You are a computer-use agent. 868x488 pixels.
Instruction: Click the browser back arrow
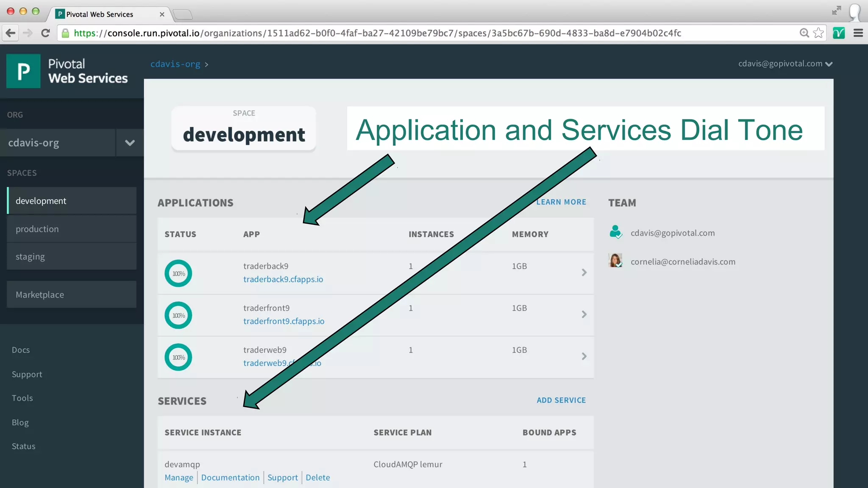coord(11,33)
